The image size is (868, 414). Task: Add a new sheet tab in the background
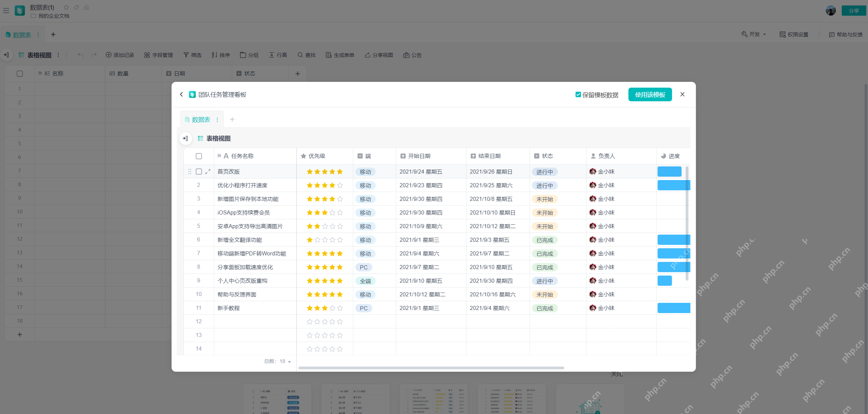pos(53,34)
